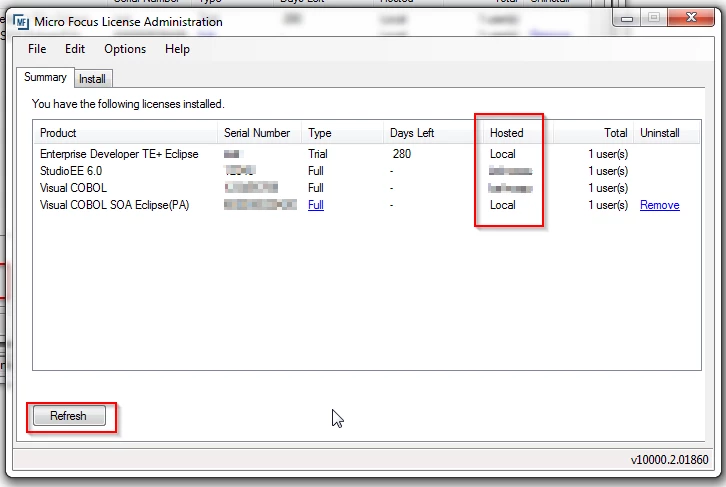Open the Edit menu
Screen dimensions: 726x487
[x=75, y=49]
